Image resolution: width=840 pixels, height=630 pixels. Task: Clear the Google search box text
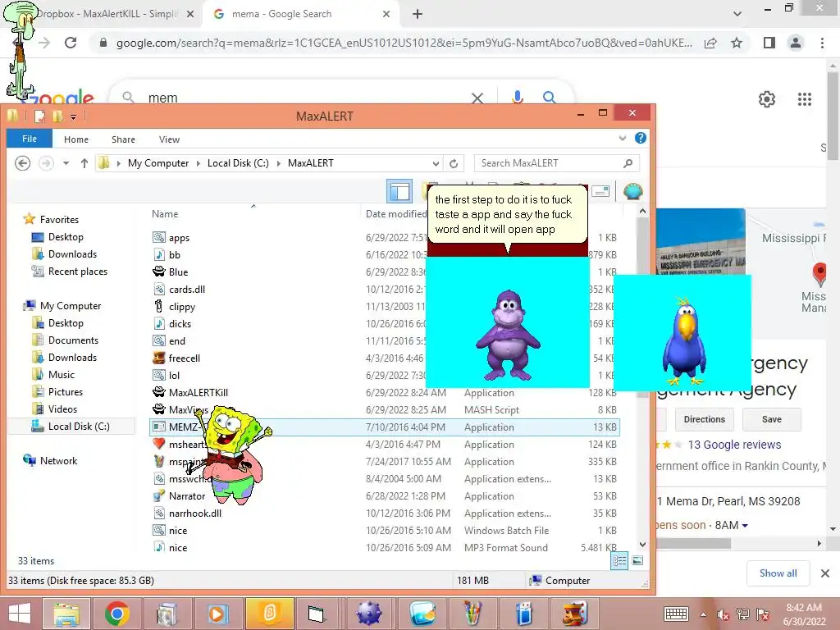477,98
